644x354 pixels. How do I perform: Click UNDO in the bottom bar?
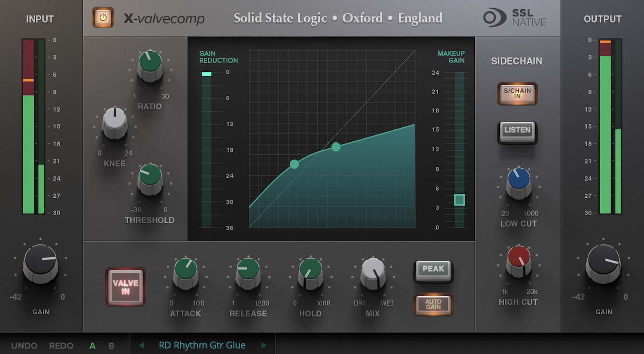point(24,345)
